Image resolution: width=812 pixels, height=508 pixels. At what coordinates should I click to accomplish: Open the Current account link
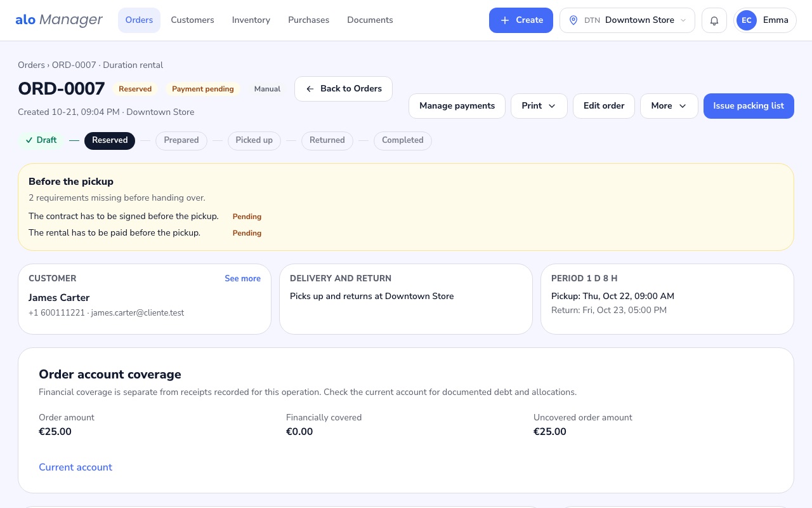(75, 467)
